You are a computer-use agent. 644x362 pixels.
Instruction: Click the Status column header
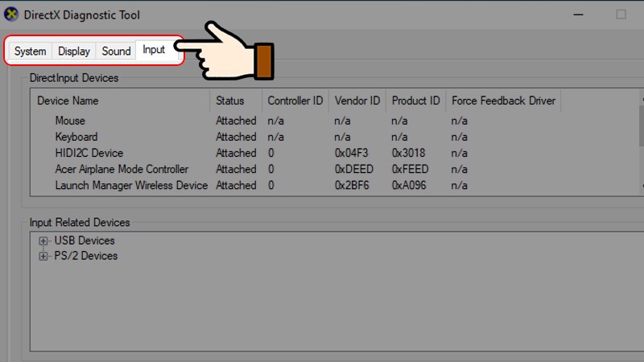pos(236,101)
